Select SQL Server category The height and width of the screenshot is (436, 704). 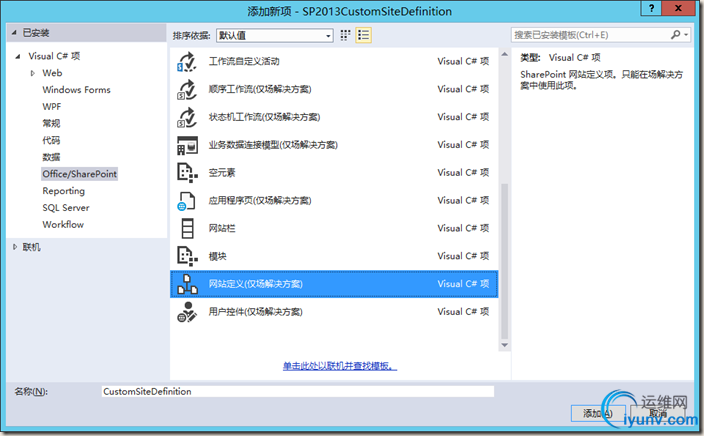pyautogui.click(x=66, y=208)
